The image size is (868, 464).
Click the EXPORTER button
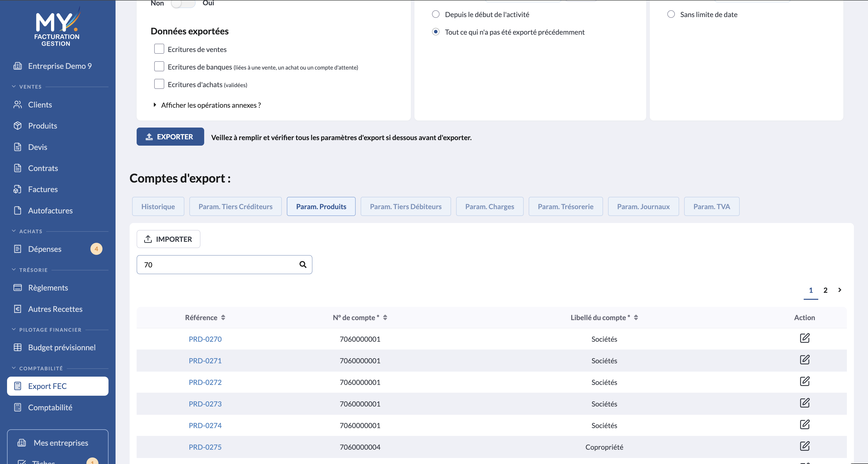[170, 137]
